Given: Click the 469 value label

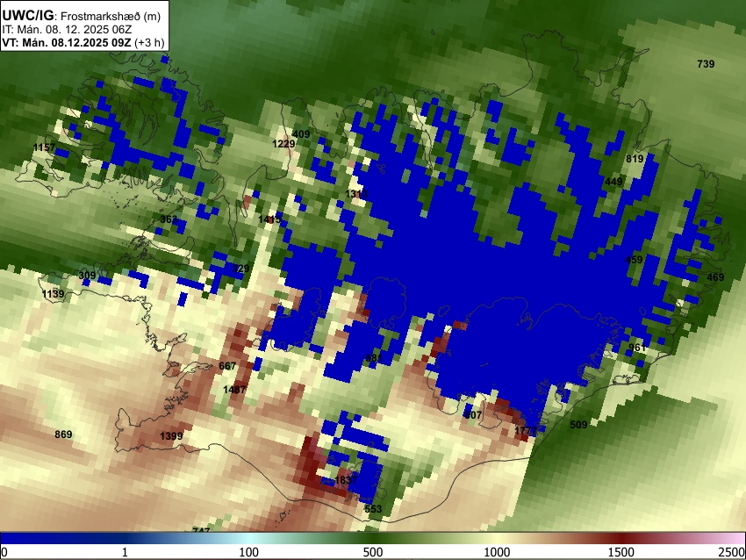Looking at the screenshot, I should pyautogui.click(x=715, y=277).
